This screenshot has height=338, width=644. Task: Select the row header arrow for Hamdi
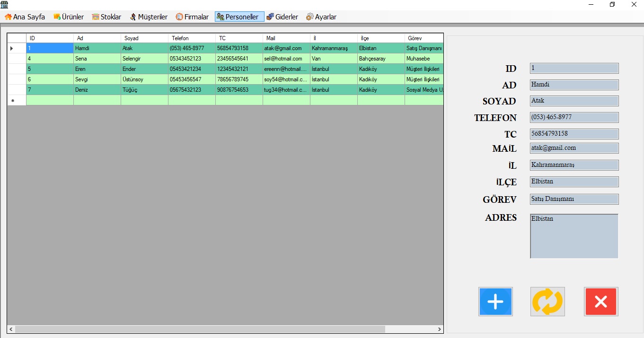17,48
